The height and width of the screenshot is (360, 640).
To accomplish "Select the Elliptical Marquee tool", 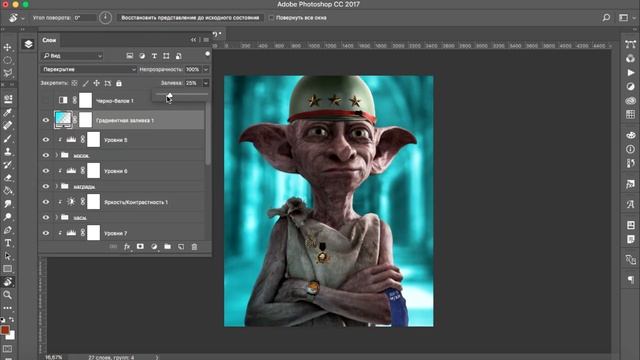I will pyautogui.click(x=7, y=60).
